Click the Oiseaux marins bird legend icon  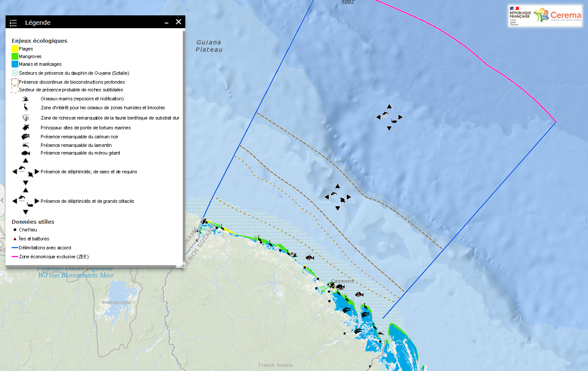click(x=26, y=99)
